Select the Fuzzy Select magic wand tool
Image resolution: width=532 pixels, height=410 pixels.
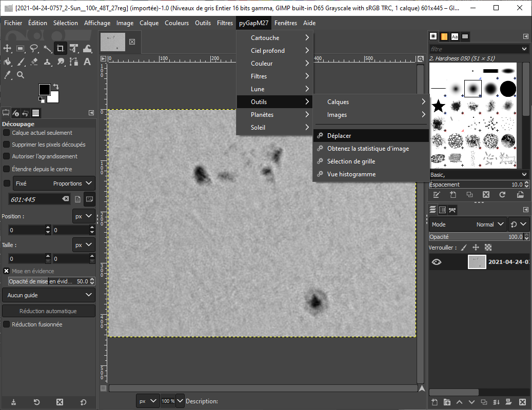(47, 49)
